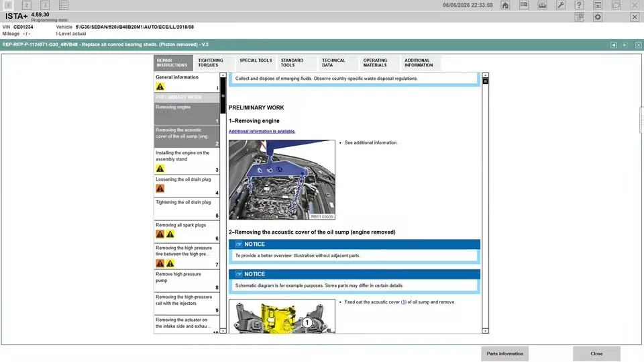Click the Parts information button
The width and height of the screenshot is (644, 362).
click(504, 354)
